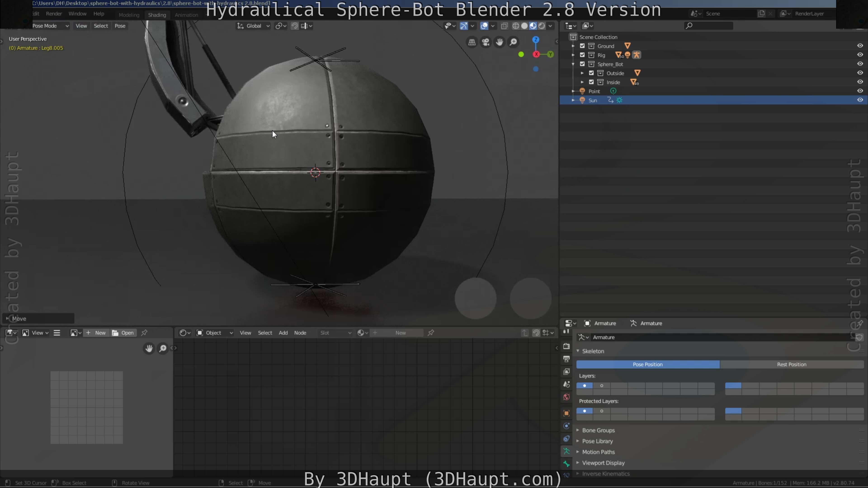This screenshot has width=868, height=488.
Task: Open the World properties tab
Action: coord(566,397)
